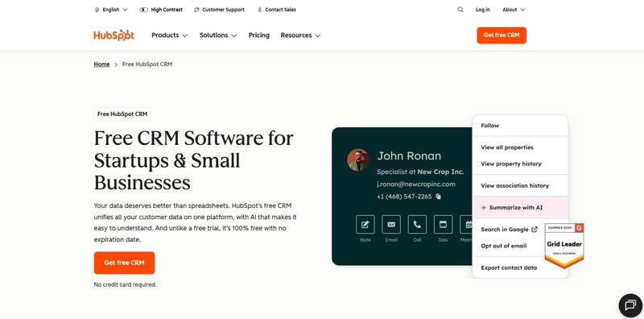Click John Ronan's avatar photo
Viewport: 644px width, 319px height.
pyautogui.click(x=358, y=160)
